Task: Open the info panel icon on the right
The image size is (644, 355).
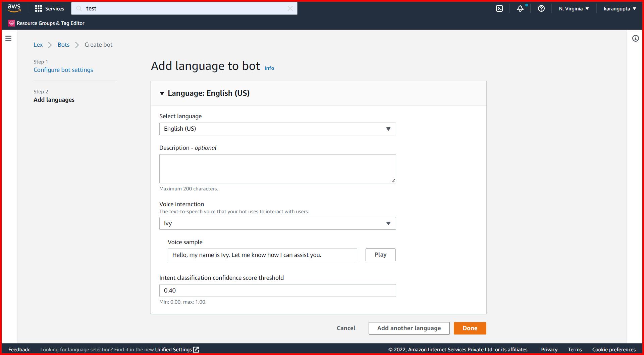Action: (x=635, y=38)
